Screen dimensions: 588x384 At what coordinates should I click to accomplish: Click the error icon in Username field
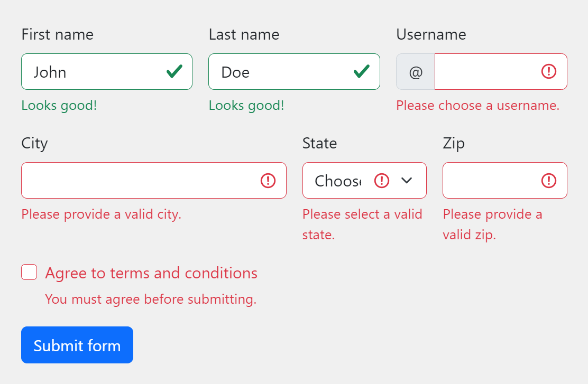click(549, 71)
